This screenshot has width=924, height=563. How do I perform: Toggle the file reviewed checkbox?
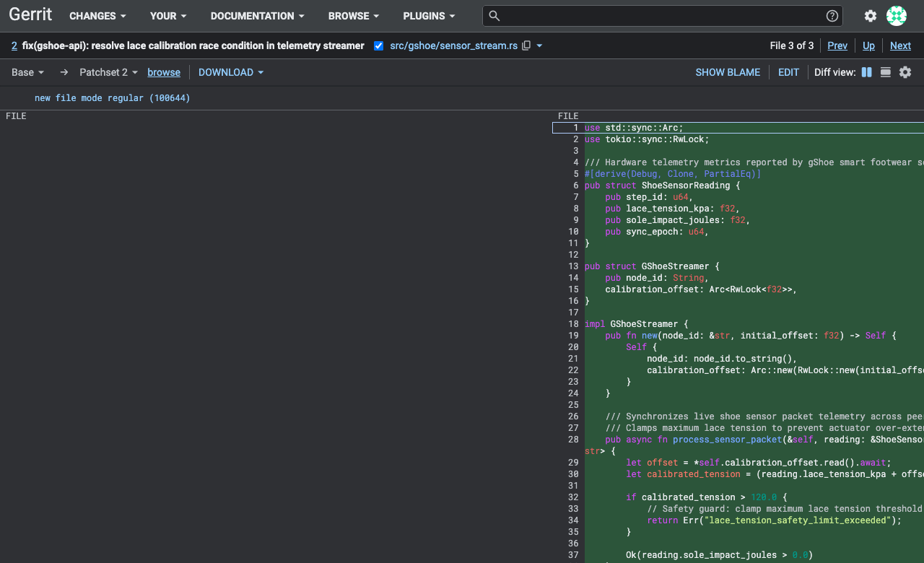[x=379, y=45]
